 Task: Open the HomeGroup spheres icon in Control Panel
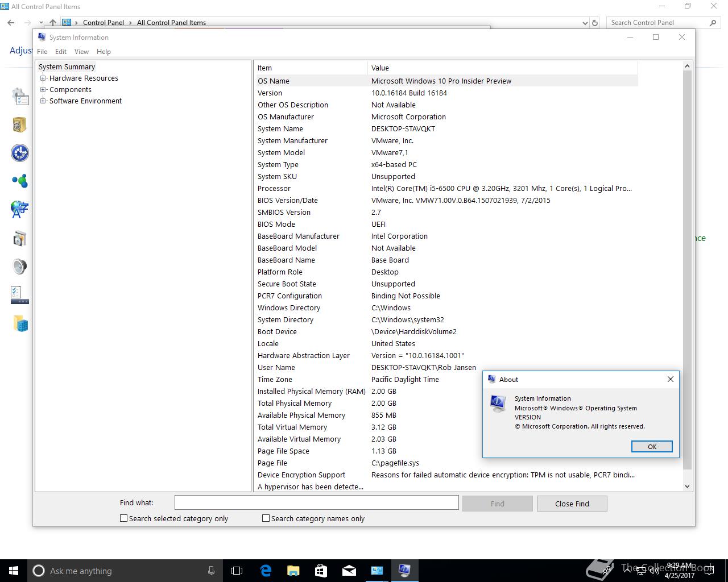[20, 181]
